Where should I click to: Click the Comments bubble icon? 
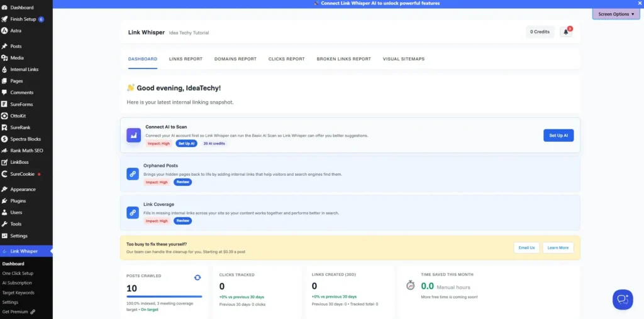(4, 93)
